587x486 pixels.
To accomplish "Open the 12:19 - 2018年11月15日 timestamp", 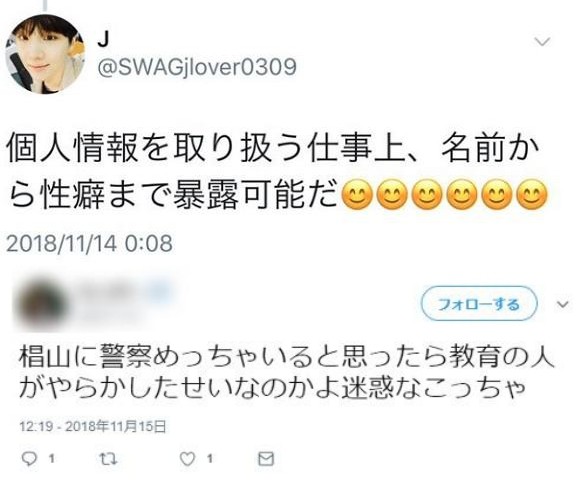I will point(93,426).
